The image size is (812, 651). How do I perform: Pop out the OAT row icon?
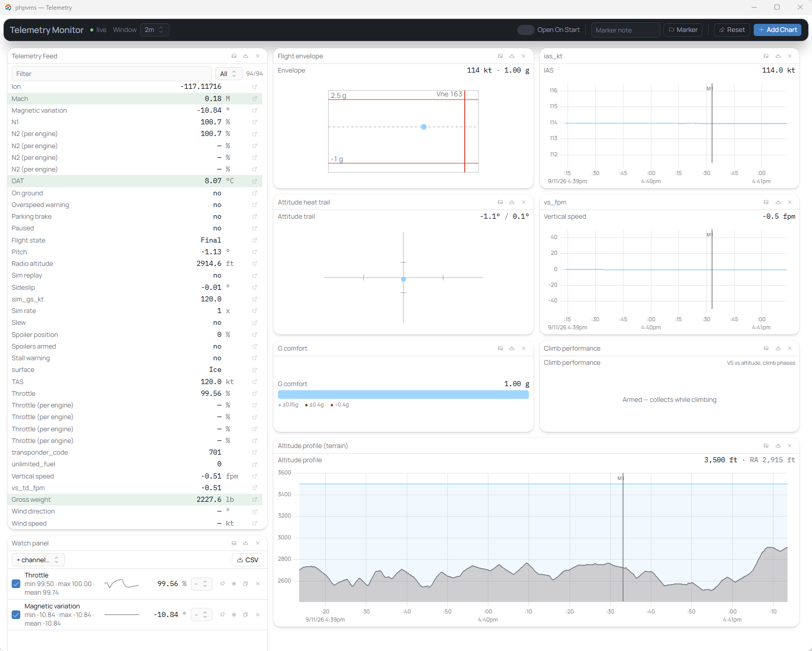pyautogui.click(x=255, y=181)
